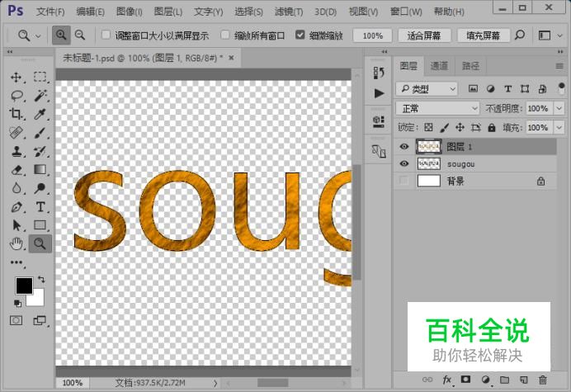Create a new layer group folder
Viewport: 571px width, 392px height.
pos(504,380)
